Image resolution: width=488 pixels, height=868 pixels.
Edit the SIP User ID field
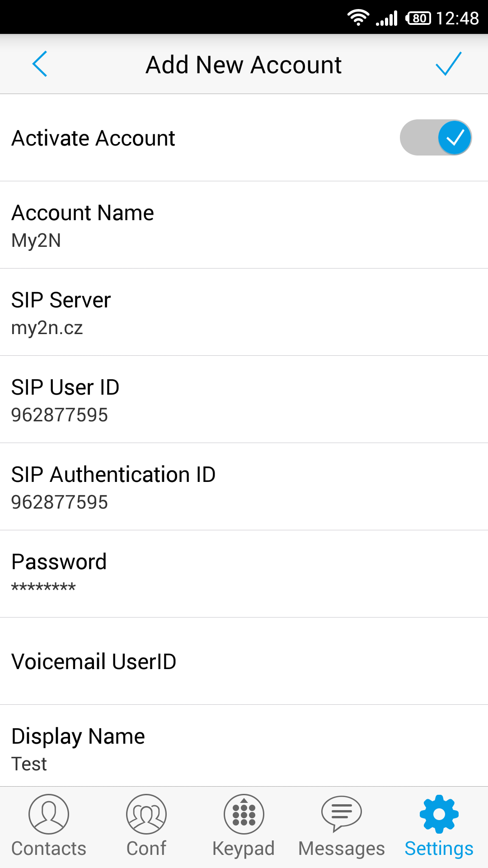244,400
